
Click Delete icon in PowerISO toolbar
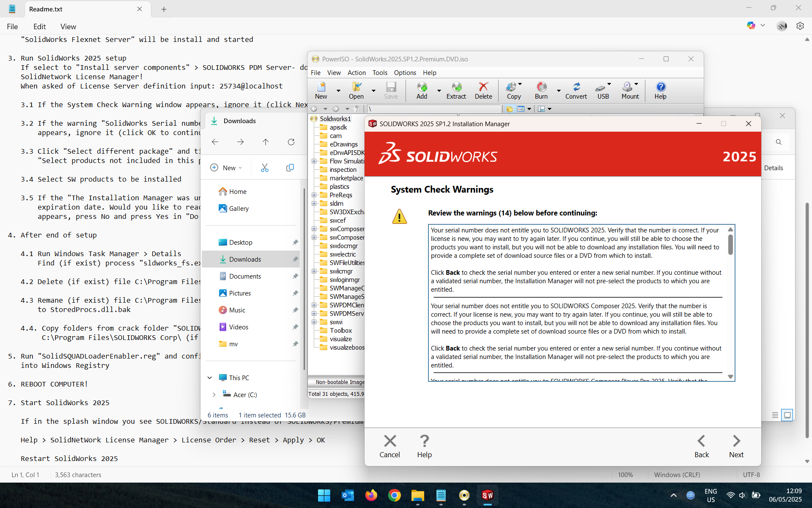click(x=483, y=91)
